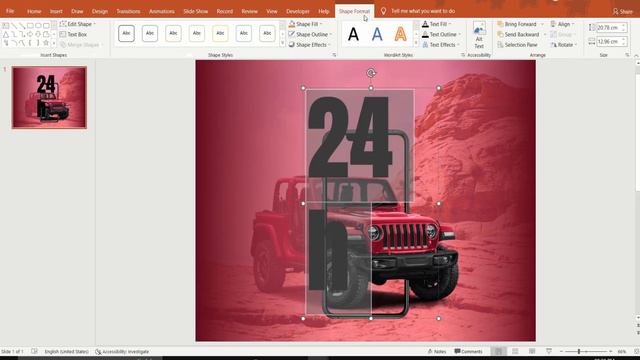This screenshot has width=640, height=360.
Task: Open the Shape Effects dropdown
Action: tap(309, 44)
